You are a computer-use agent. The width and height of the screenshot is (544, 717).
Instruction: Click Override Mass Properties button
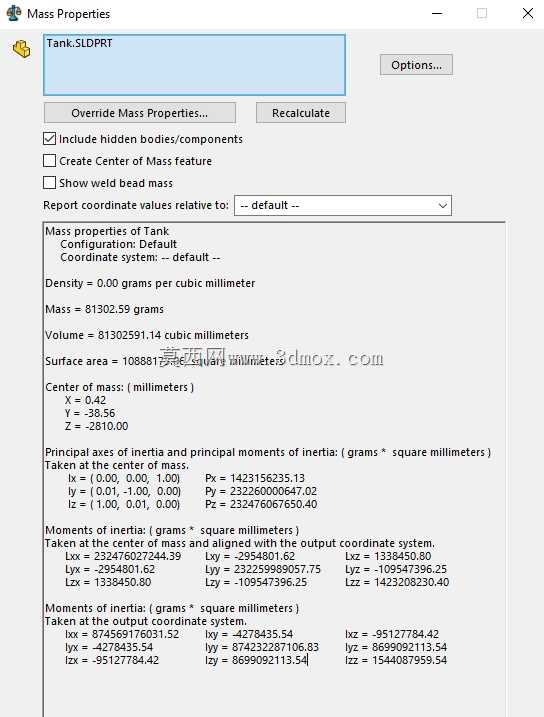(x=139, y=113)
